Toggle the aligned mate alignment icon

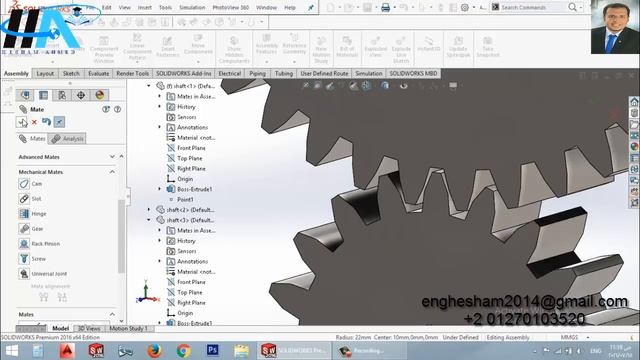[x=44, y=297]
